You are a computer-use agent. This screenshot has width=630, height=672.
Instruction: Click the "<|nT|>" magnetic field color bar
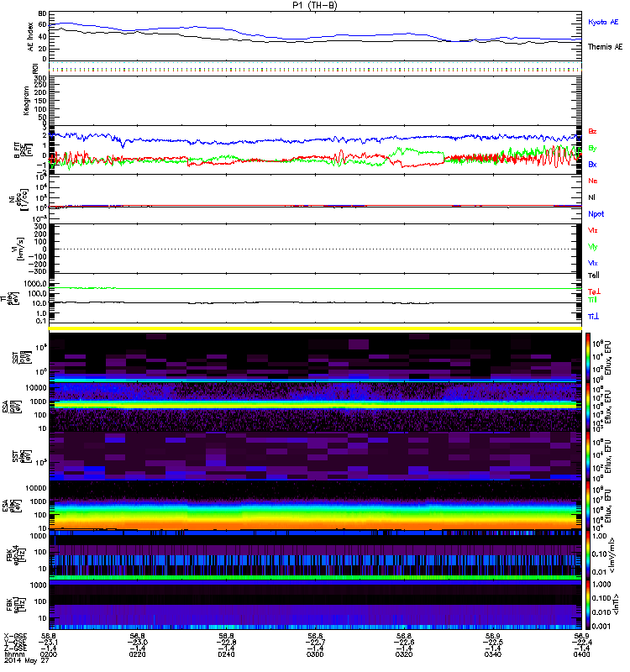pyautogui.click(x=588, y=605)
